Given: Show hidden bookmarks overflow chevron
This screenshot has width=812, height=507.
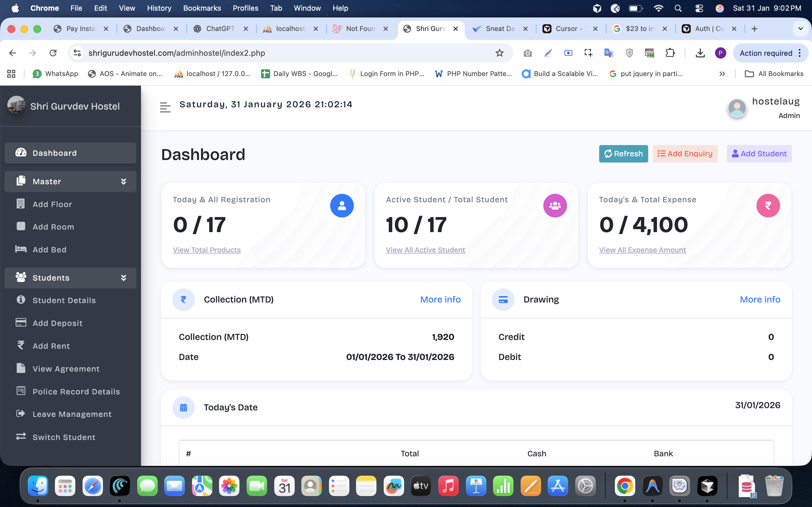Looking at the screenshot, I should pyautogui.click(x=722, y=74).
